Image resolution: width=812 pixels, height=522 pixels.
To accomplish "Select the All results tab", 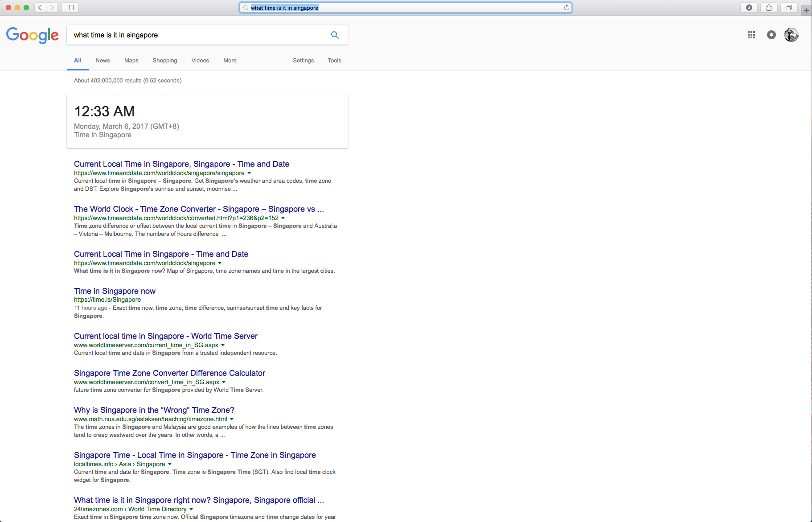I will 78,61.
